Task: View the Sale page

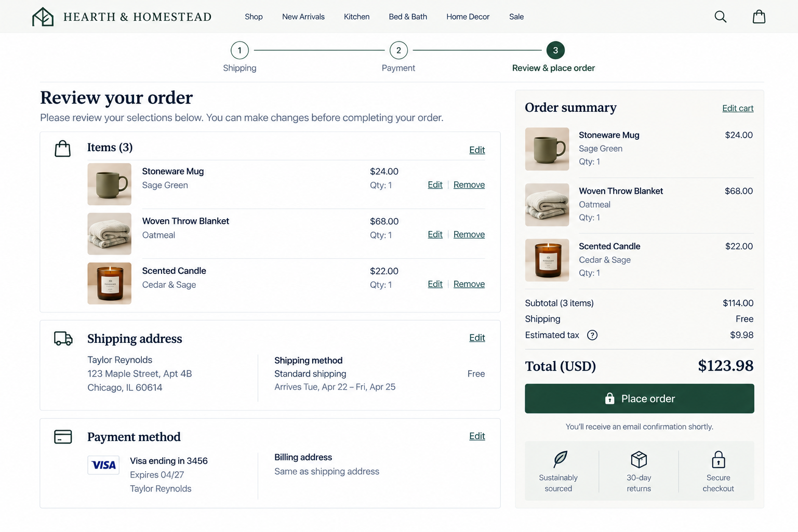Action: click(x=516, y=17)
